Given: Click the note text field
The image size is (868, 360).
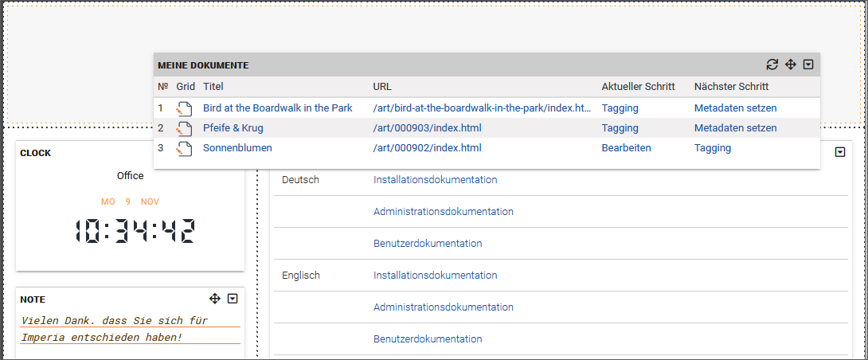Looking at the screenshot, I should (131, 329).
